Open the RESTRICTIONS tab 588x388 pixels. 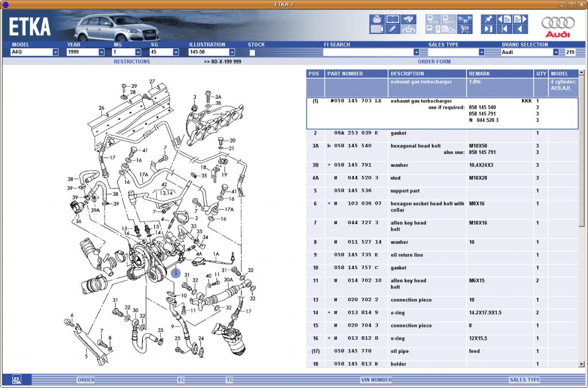point(131,62)
